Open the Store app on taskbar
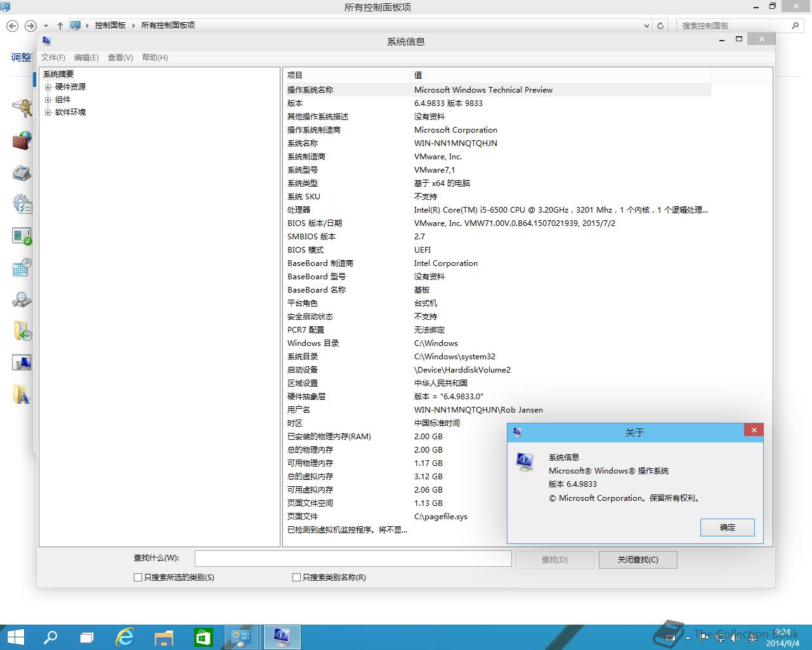The image size is (812, 650). (x=202, y=637)
